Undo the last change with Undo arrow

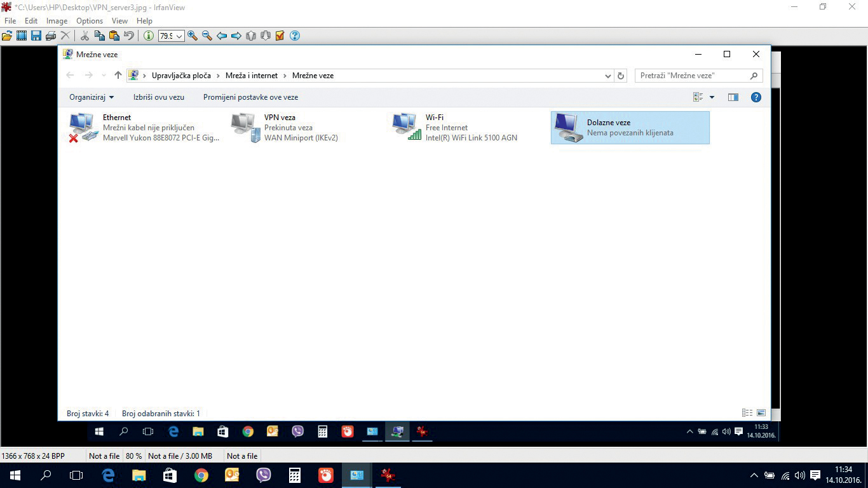pos(129,36)
